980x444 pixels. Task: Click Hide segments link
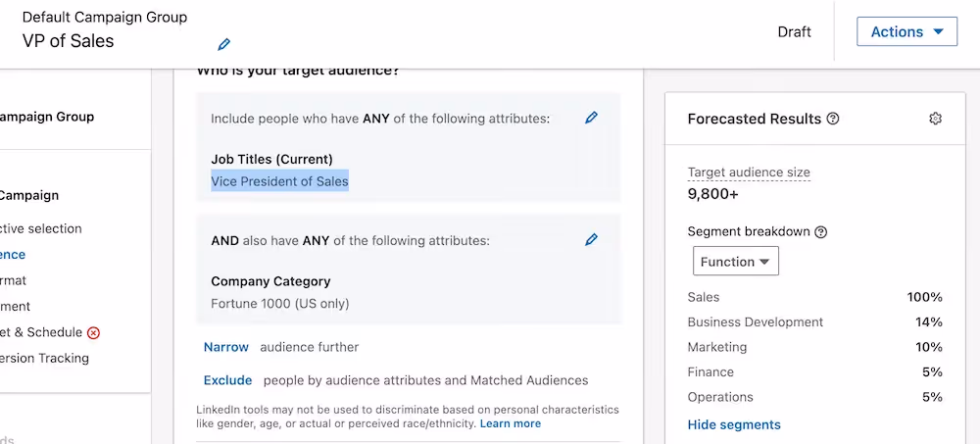click(x=734, y=425)
